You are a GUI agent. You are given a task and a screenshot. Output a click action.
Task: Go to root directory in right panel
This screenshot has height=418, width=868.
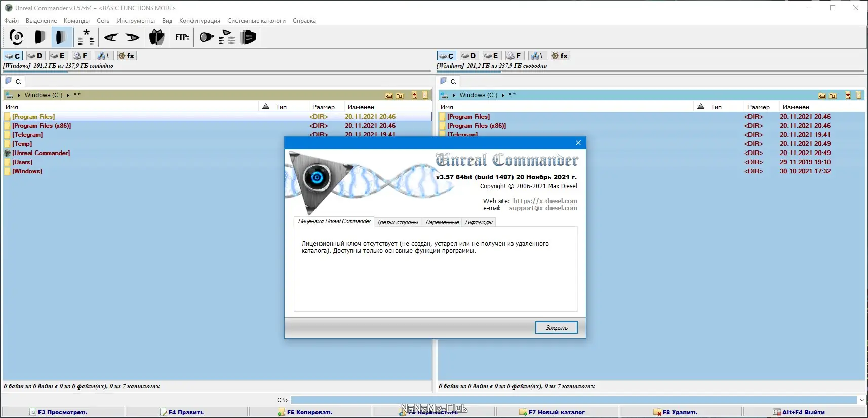(x=822, y=95)
